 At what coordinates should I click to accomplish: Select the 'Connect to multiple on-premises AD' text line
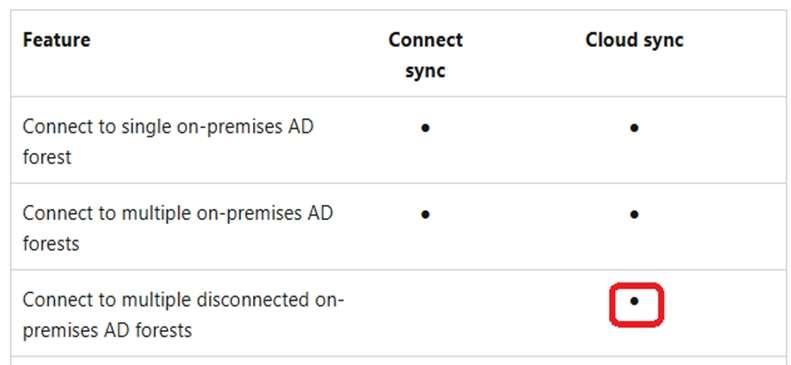click(x=178, y=213)
